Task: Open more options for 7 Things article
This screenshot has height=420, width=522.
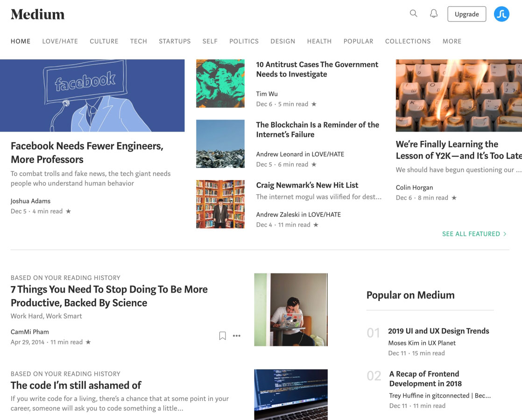Action: click(237, 336)
